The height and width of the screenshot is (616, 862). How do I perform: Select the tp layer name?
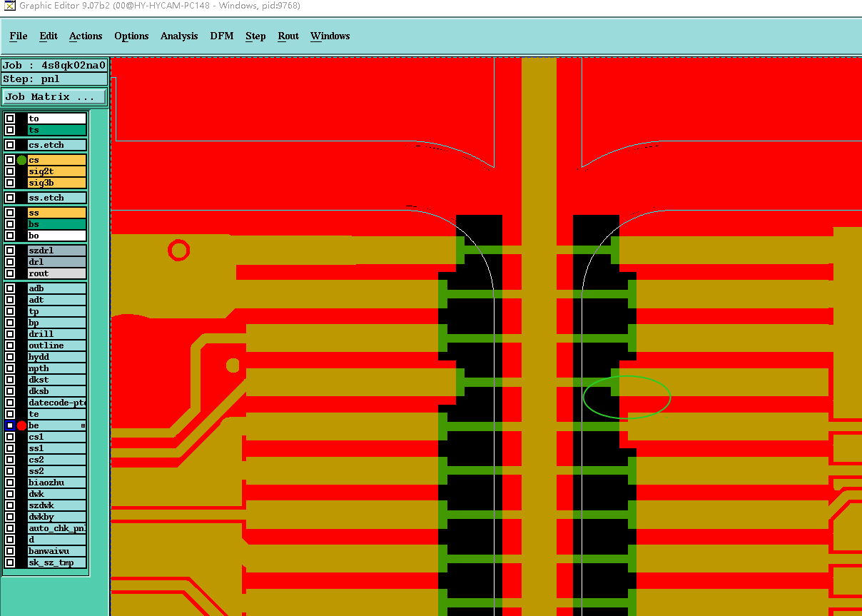pyautogui.click(x=56, y=311)
